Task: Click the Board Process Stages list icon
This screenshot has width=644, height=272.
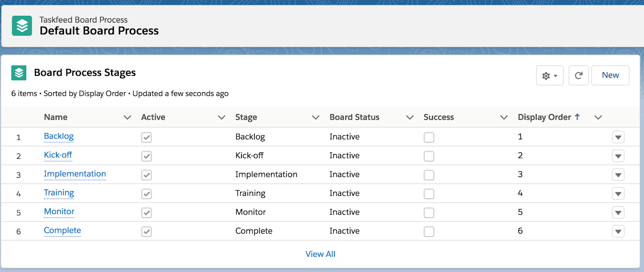Action: (x=19, y=73)
